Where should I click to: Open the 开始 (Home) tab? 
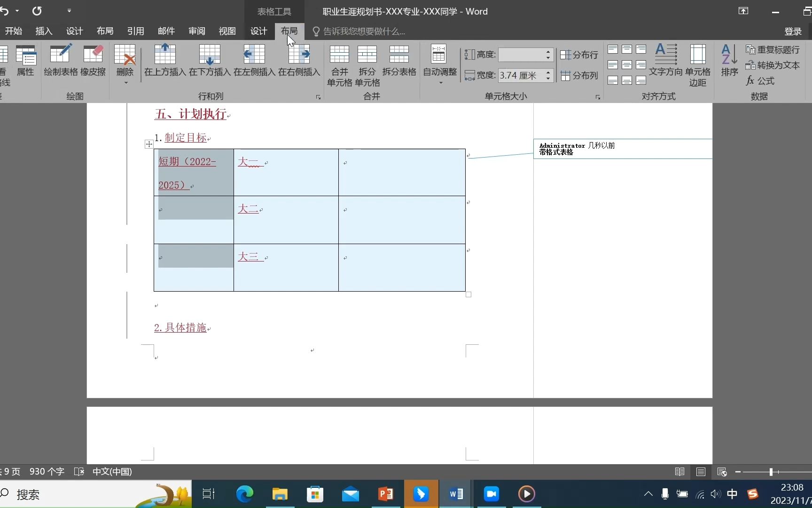14,31
